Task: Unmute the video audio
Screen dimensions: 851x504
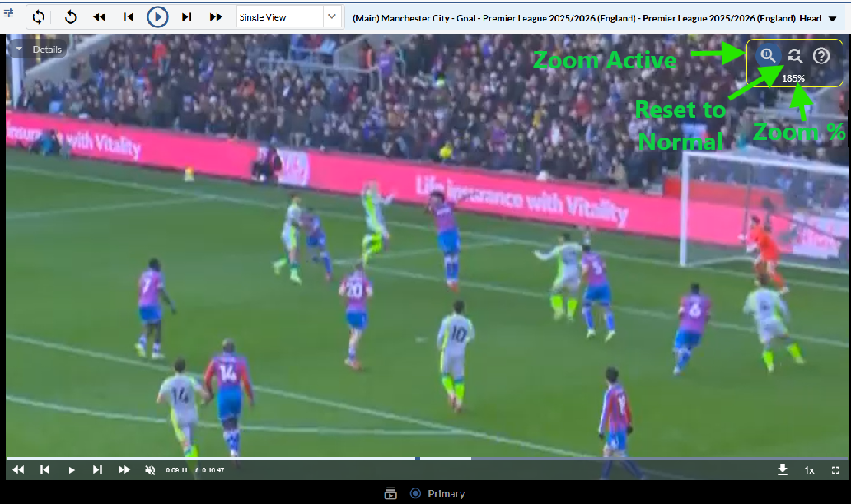Action: click(x=150, y=469)
